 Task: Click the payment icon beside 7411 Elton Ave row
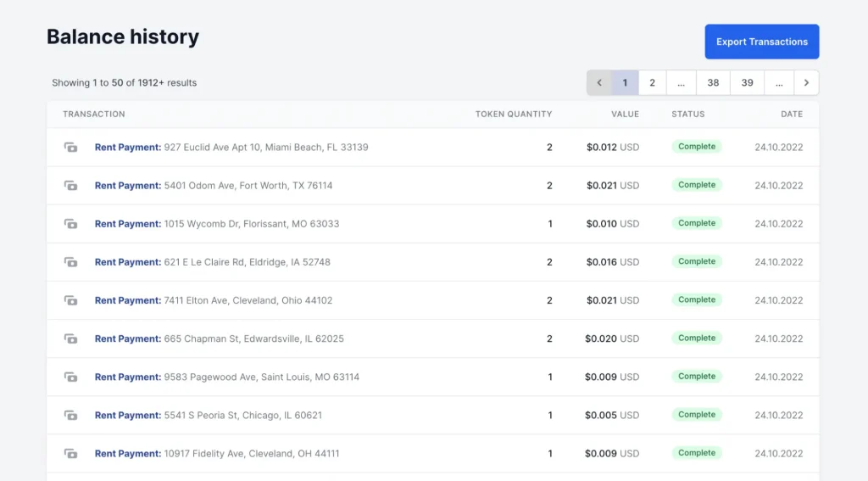point(71,300)
